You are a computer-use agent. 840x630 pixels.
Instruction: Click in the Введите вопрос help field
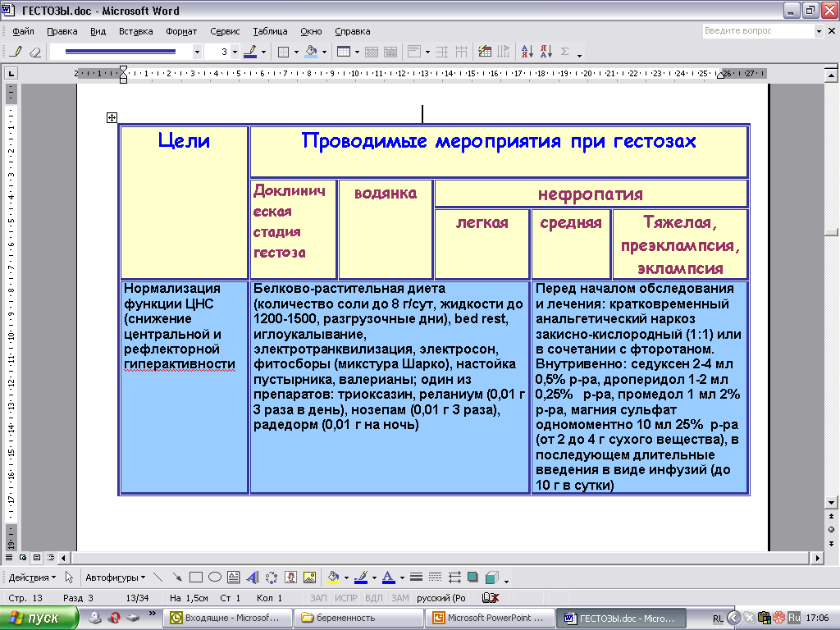pyautogui.click(x=757, y=31)
